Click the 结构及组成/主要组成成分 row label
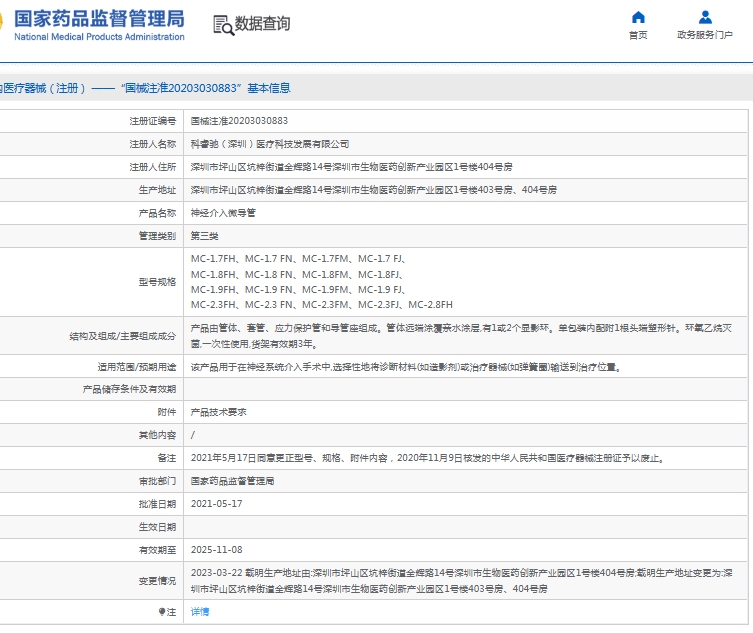This screenshot has height=633, width=753. [122, 336]
